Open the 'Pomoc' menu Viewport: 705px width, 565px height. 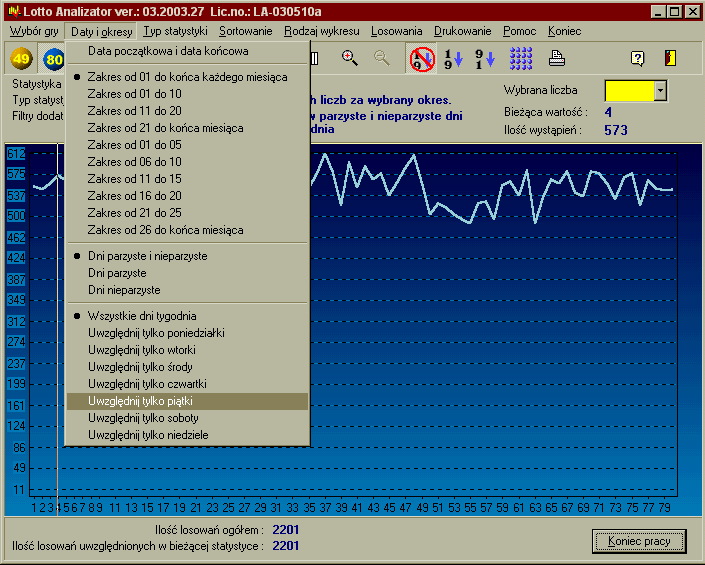click(519, 31)
